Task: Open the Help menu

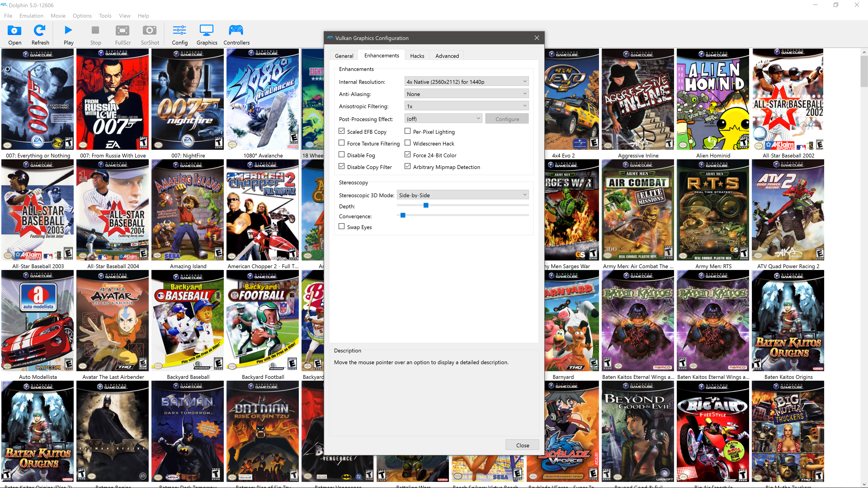Action: pyautogui.click(x=143, y=16)
